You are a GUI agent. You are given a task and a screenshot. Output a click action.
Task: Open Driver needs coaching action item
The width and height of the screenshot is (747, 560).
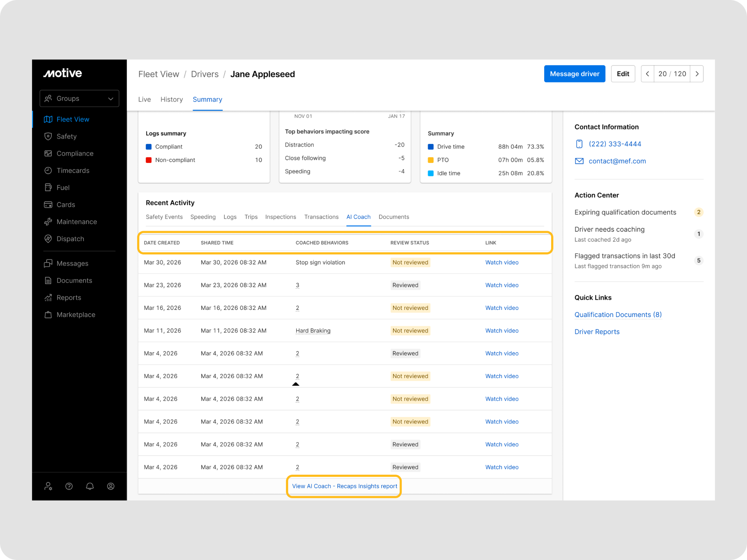[639, 234]
